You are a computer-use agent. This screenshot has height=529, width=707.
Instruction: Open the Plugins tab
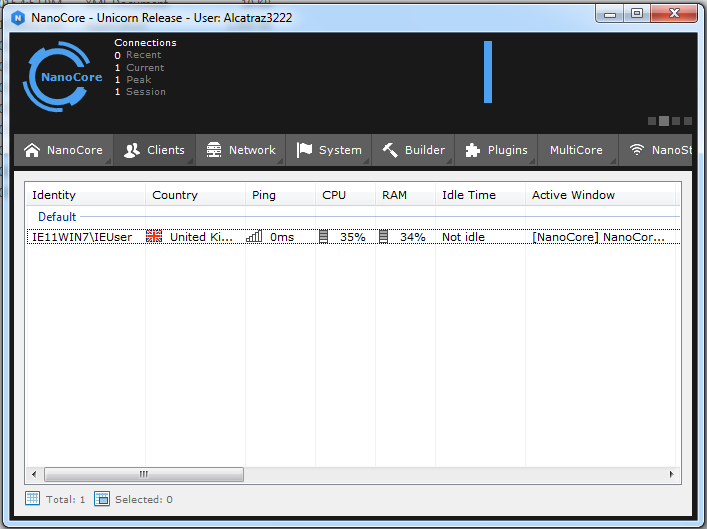496,150
